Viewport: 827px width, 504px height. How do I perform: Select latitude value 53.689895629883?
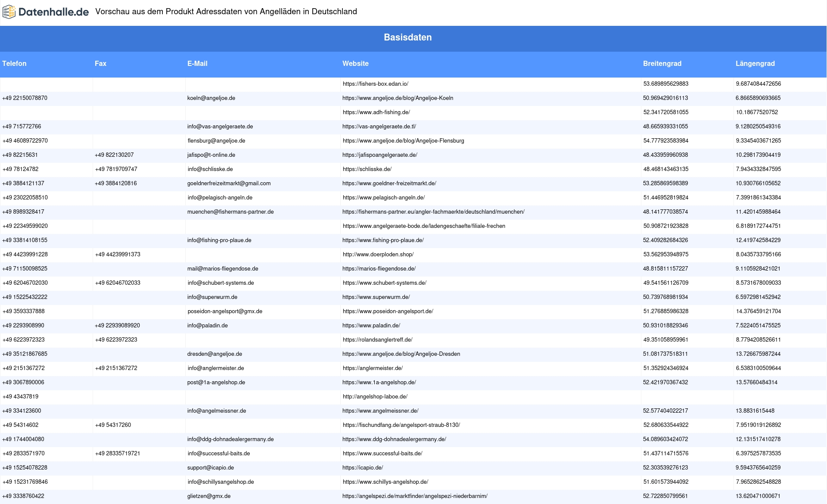coord(666,84)
